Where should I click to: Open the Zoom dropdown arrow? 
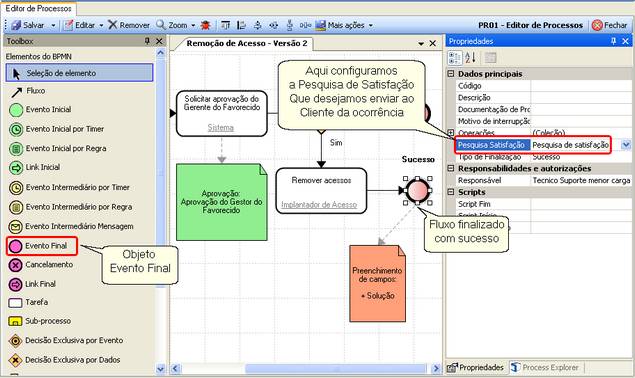coord(193,26)
